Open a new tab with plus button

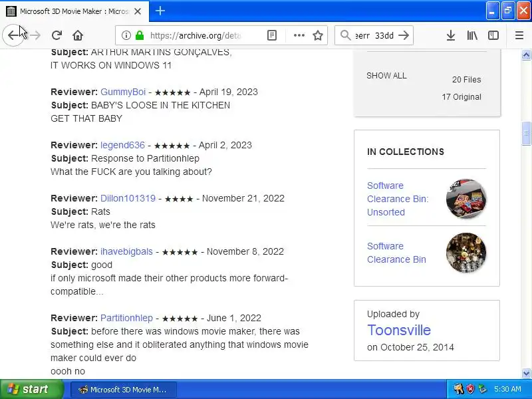point(160,11)
